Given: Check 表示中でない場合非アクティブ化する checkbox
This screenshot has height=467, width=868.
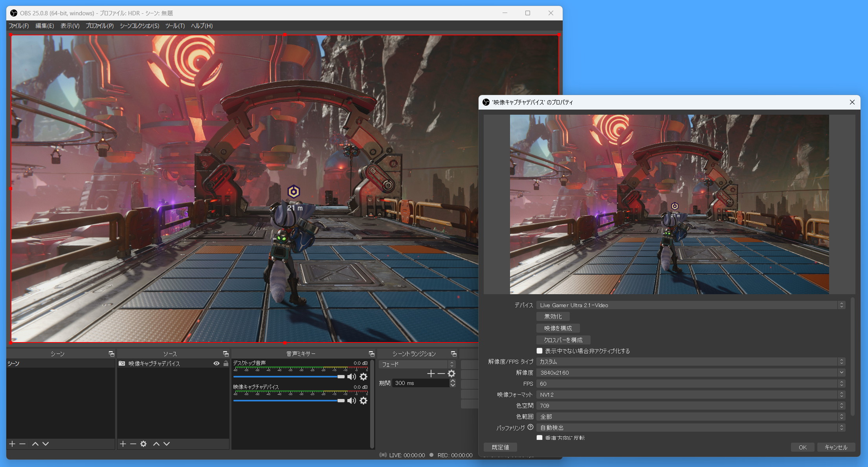Looking at the screenshot, I should pyautogui.click(x=540, y=351).
